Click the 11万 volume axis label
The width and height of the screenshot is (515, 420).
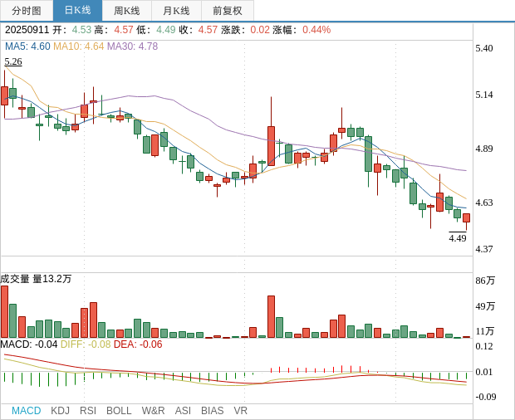point(485,331)
